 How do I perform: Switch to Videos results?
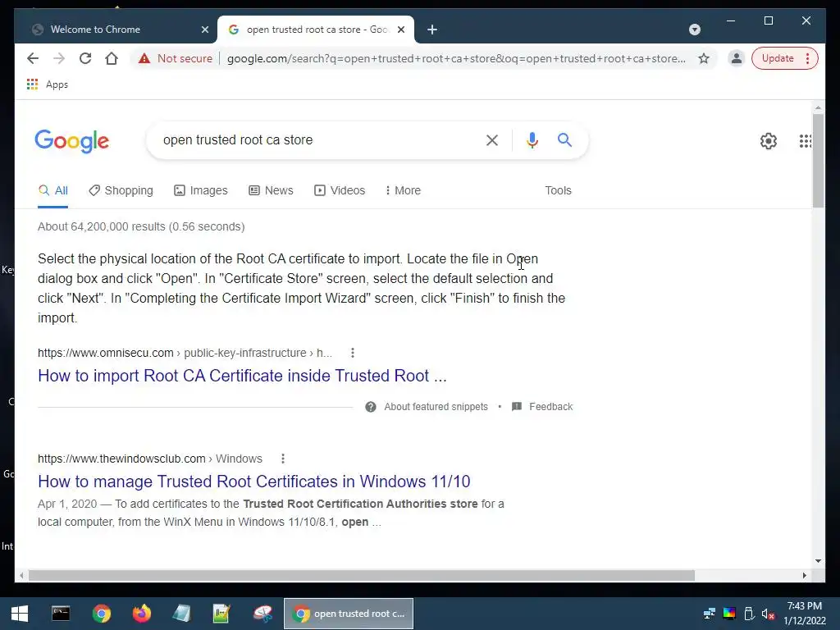340,190
